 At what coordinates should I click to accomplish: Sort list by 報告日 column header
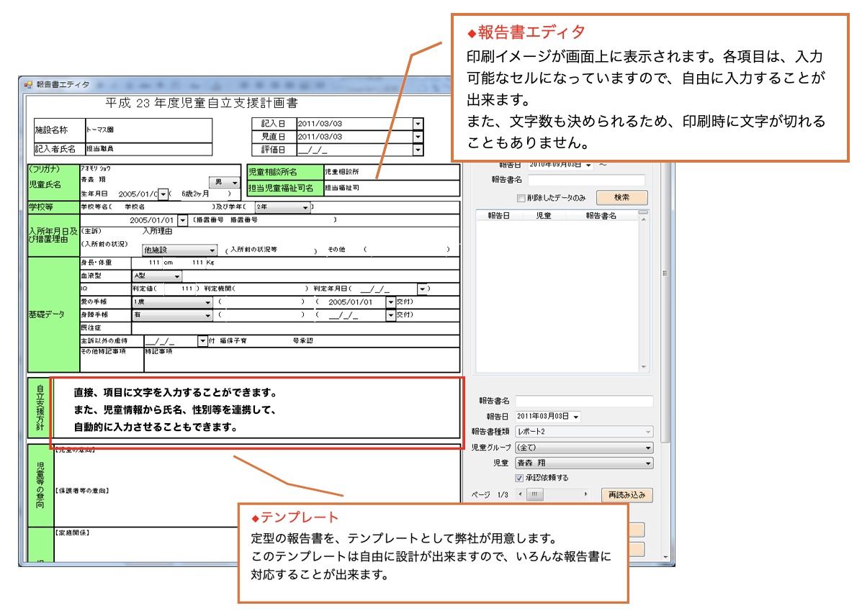pos(498,216)
